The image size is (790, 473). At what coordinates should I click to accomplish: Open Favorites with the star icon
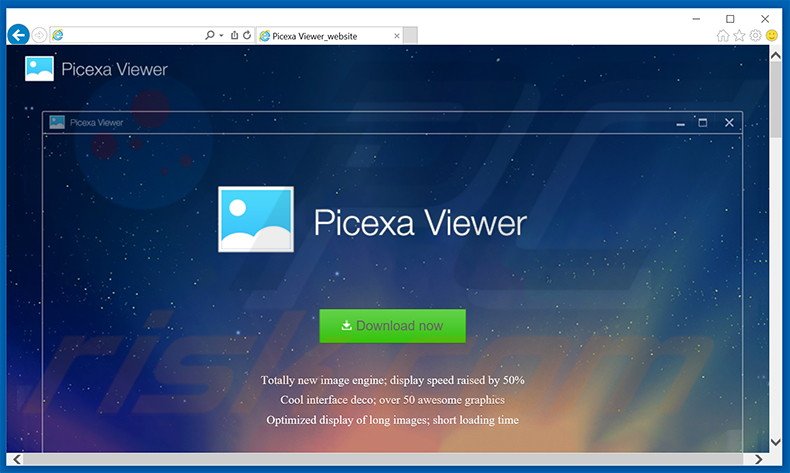(739, 35)
